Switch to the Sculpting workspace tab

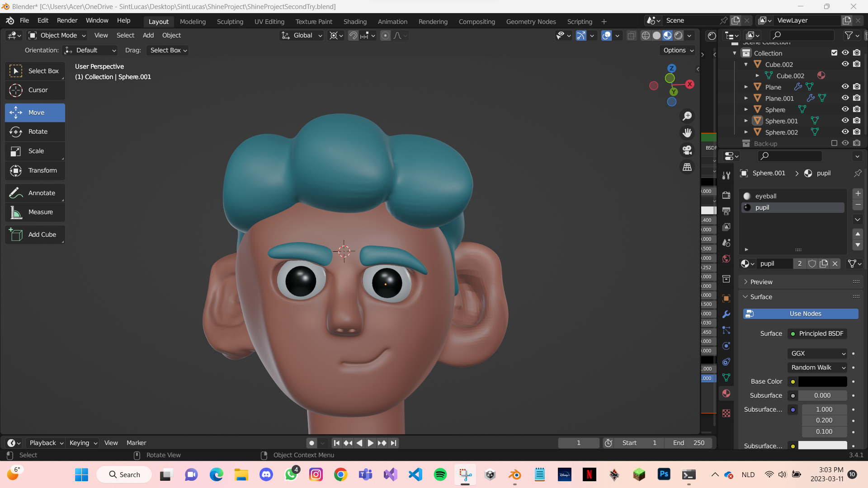[230, 21]
